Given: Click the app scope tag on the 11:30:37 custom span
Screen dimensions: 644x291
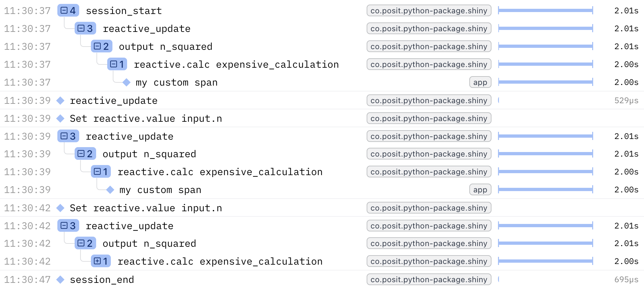Looking at the screenshot, I should click(480, 82).
